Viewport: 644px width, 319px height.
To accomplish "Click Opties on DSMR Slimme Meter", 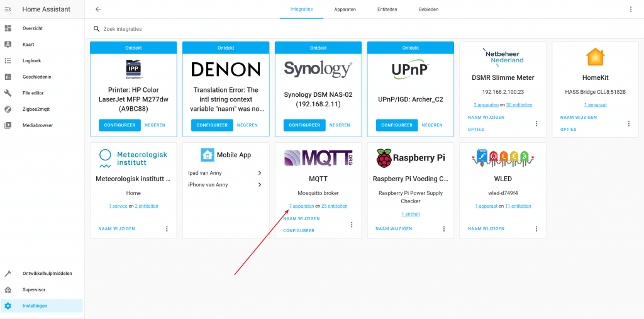I will click(476, 130).
